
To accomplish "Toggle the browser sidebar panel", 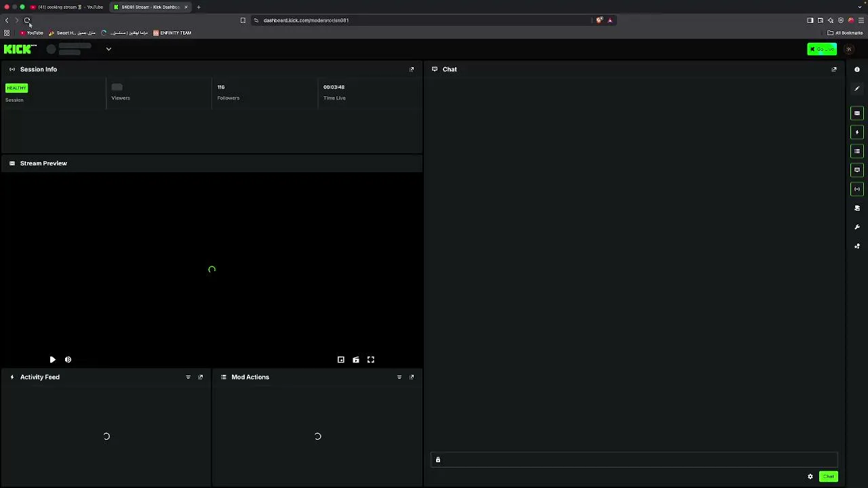I will (x=810, y=20).
